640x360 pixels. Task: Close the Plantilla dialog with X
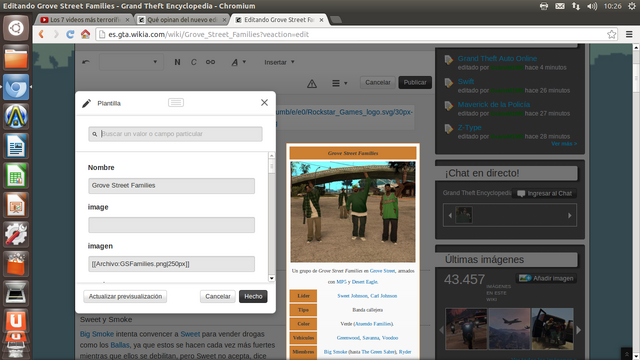pos(264,102)
